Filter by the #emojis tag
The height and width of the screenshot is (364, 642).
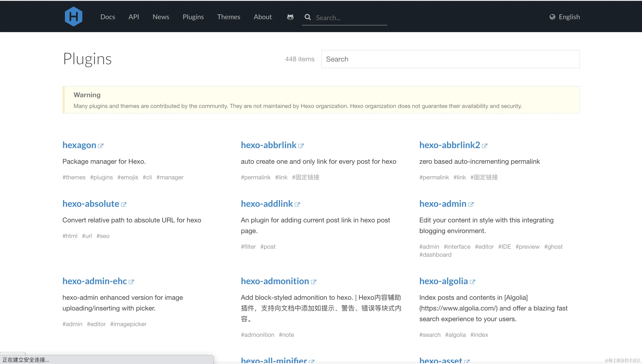pyautogui.click(x=128, y=177)
